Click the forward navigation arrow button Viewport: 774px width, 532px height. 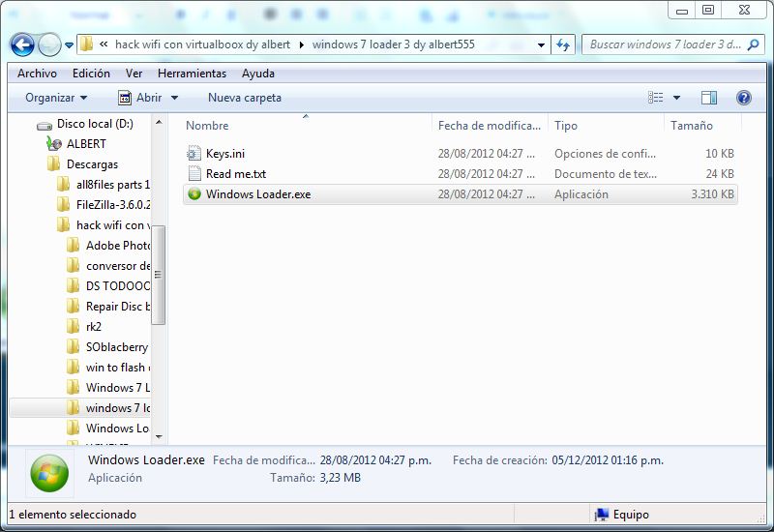pos(49,44)
